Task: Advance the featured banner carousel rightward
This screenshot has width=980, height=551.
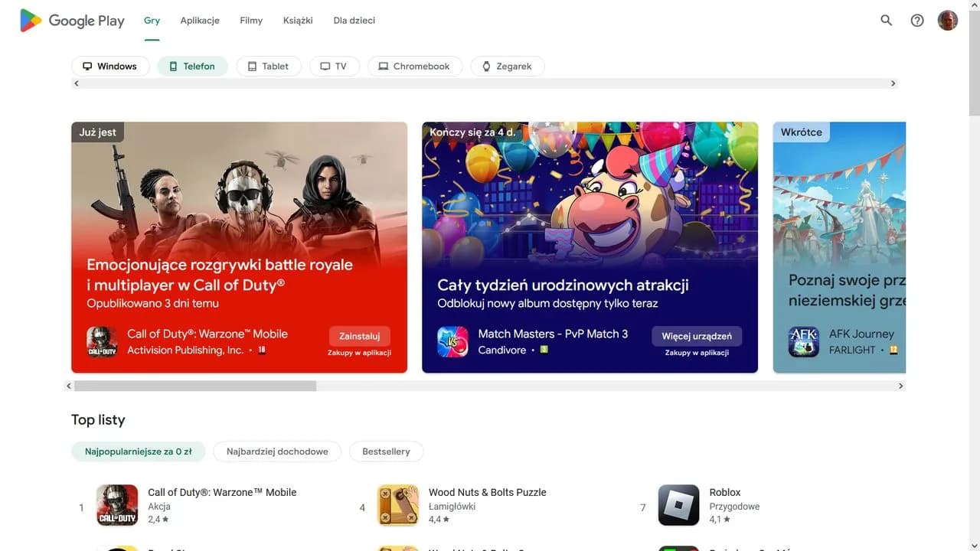Action: [x=900, y=386]
